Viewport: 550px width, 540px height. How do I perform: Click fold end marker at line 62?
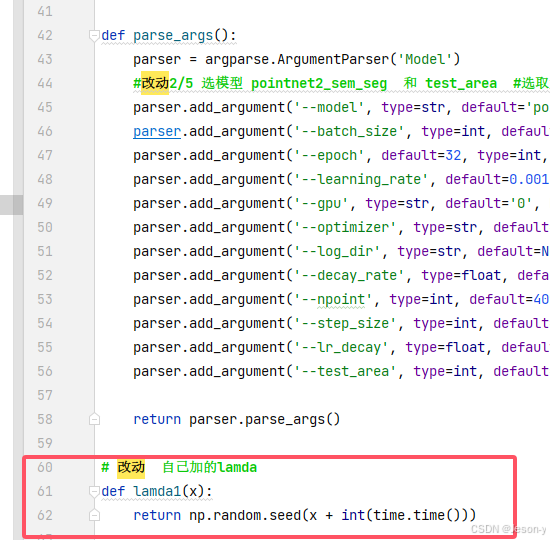pyautogui.click(x=94, y=515)
